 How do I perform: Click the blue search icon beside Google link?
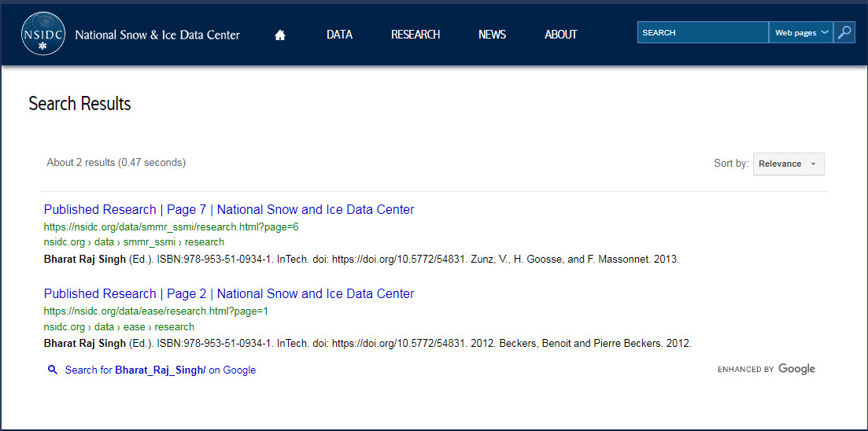pos(53,370)
